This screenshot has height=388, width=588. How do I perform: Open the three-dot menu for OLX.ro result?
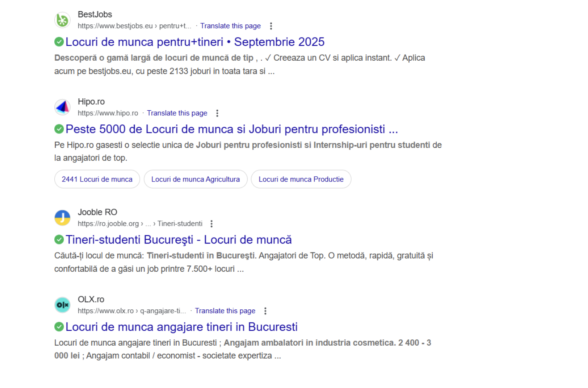(265, 311)
